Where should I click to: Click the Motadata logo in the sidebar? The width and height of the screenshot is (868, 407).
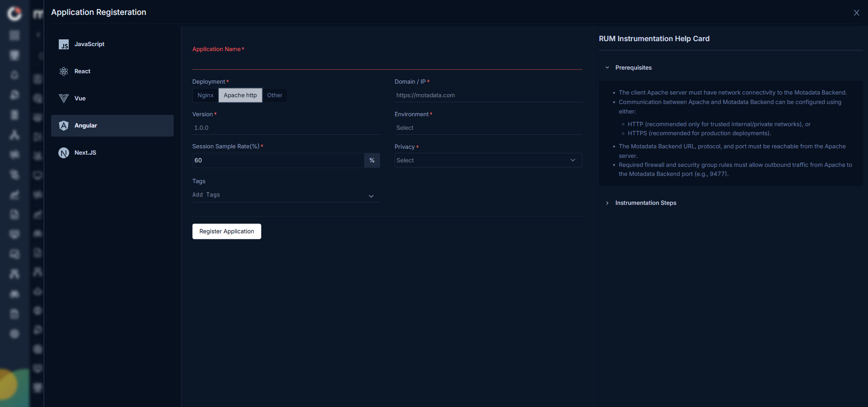[x=14, y=14]
